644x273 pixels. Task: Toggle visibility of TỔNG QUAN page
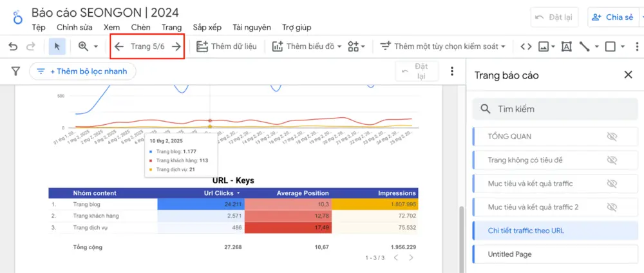pyautogui.click(x=612, y=136)
